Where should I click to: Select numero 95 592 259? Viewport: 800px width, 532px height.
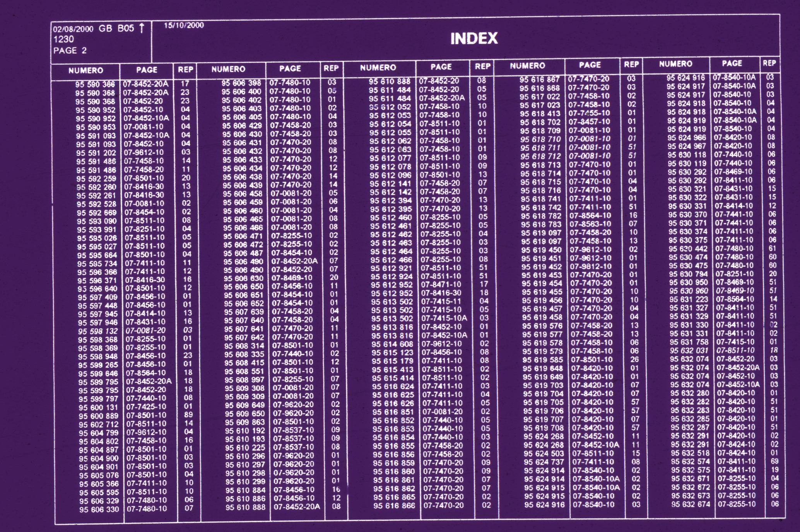pos(96,179)
